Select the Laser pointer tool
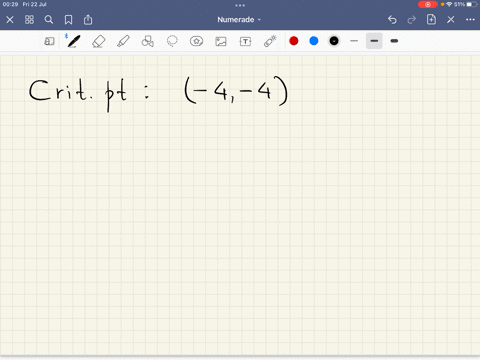Viewport: 480px width, 360px height. [x=270, y=41]
